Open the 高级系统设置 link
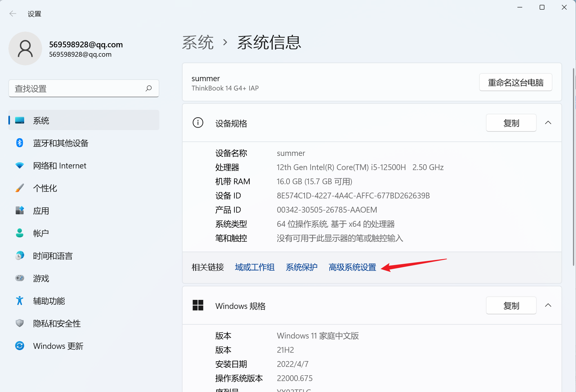The width and height of the screenshot is (576, 392). 352,267
